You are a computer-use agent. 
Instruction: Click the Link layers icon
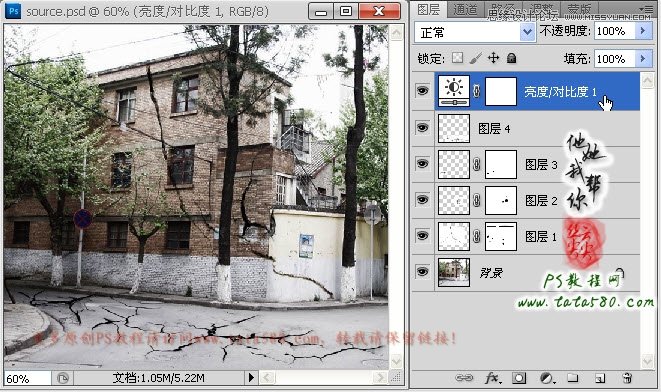(x=464, y=378)
